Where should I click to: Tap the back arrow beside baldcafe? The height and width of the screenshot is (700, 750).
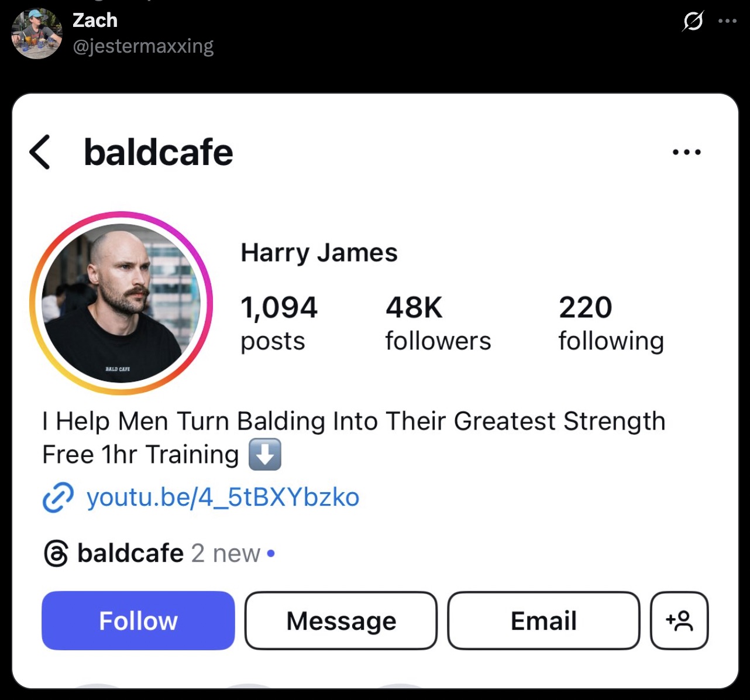pyautogui.click(x=40, y=152)
